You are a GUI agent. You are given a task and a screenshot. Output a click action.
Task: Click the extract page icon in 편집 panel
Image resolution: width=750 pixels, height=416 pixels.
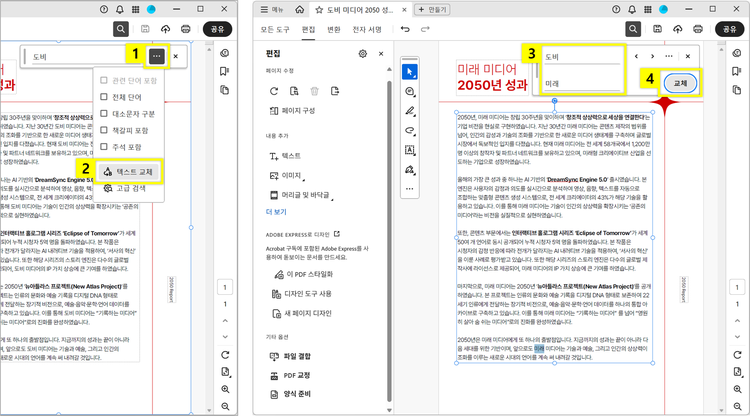[x=294, y=91]
